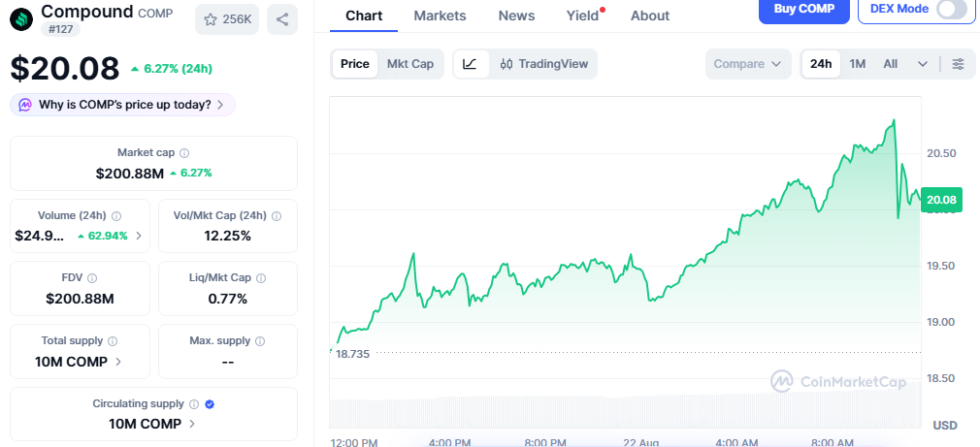
Task: Click the USD currency label
Action: click(944, 425)
